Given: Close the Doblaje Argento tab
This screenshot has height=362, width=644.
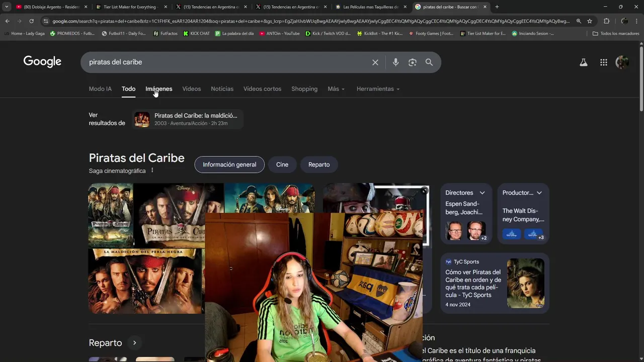Looking at the screenshot, I should [x=86, y=7].
